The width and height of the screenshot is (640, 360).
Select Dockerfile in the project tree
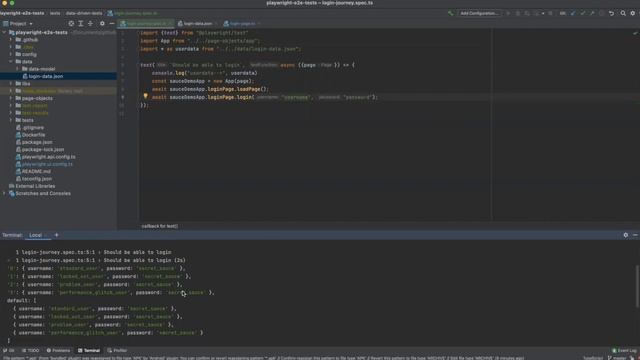(33, 135)
